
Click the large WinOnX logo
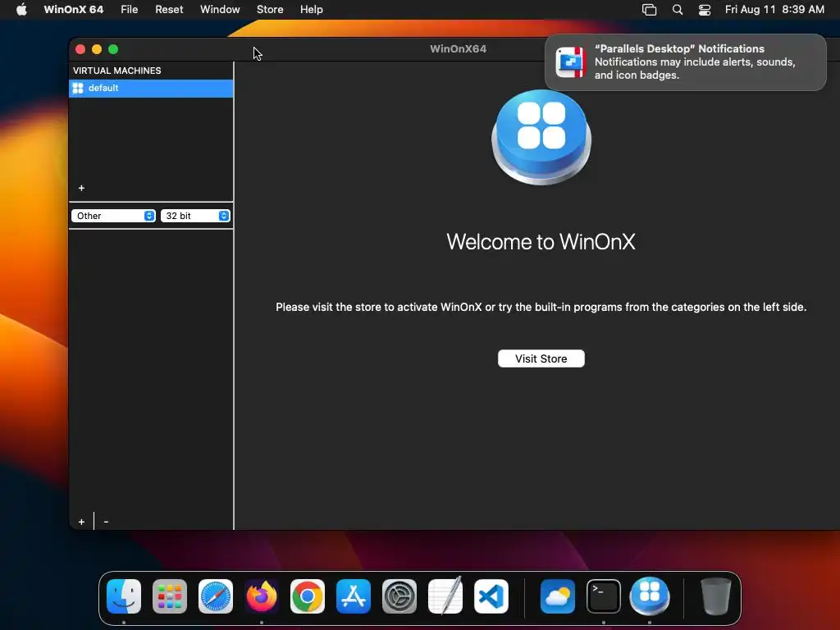pyautogui.click(x=541, y=138)
